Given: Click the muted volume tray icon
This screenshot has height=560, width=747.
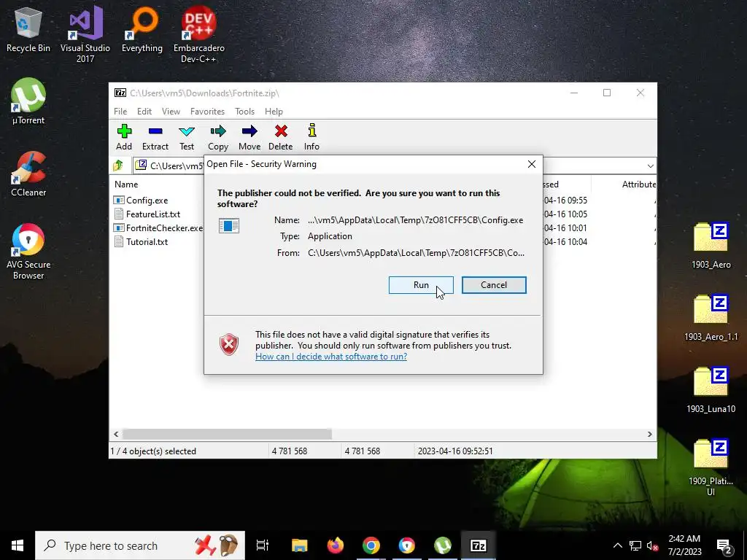Looking at the screenshot, I should pyautogui.click(x=652, y=545).
